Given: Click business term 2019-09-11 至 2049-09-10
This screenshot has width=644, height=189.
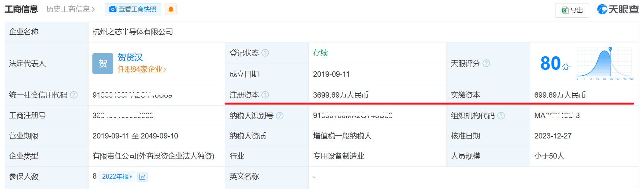Looking at the screenshot, I should tap(135, 136).
